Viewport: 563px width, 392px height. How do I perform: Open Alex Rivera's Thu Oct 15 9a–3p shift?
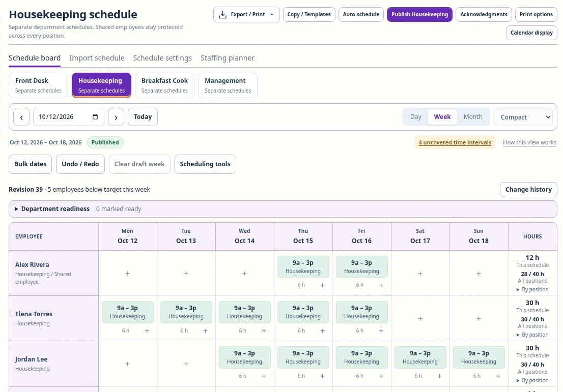pyautogui.click(x=303, y=266)
